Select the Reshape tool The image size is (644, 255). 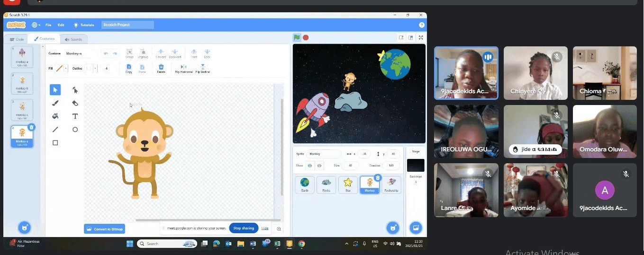75,90
